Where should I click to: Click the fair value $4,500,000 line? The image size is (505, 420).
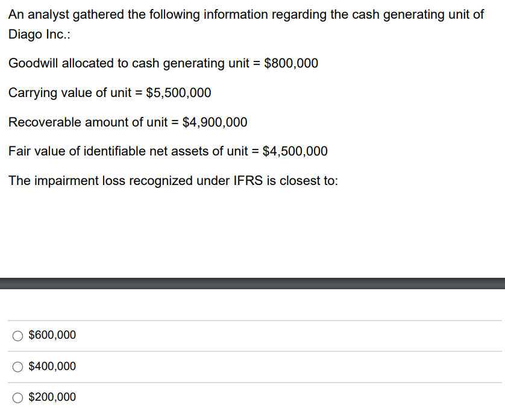coord(168,151)
